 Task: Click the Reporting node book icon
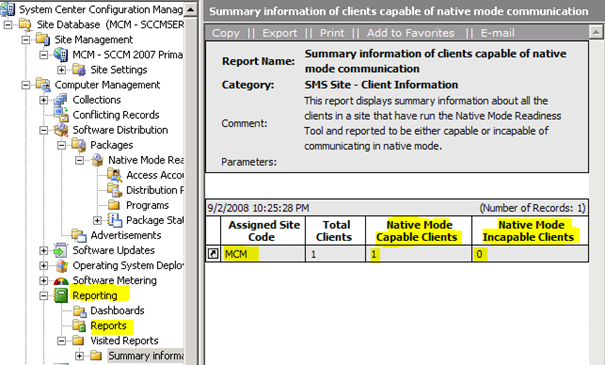tap(61, 296)
